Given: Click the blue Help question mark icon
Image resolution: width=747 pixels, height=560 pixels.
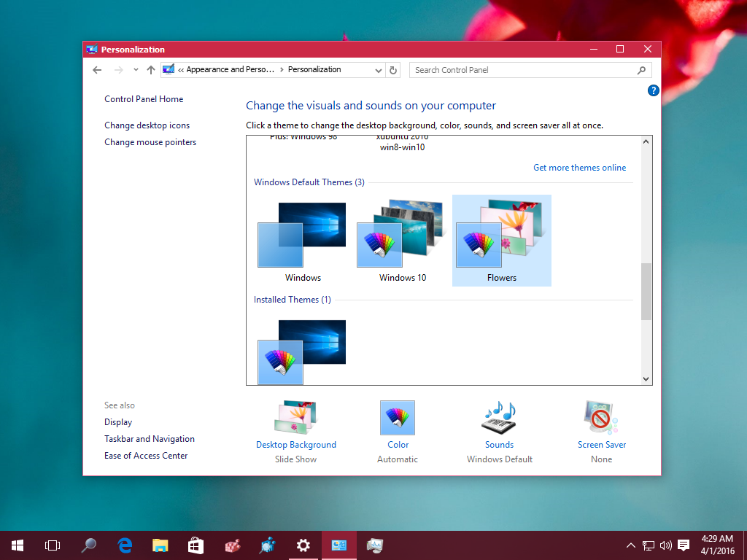Looking at the screenshot, I should (653, 90).
